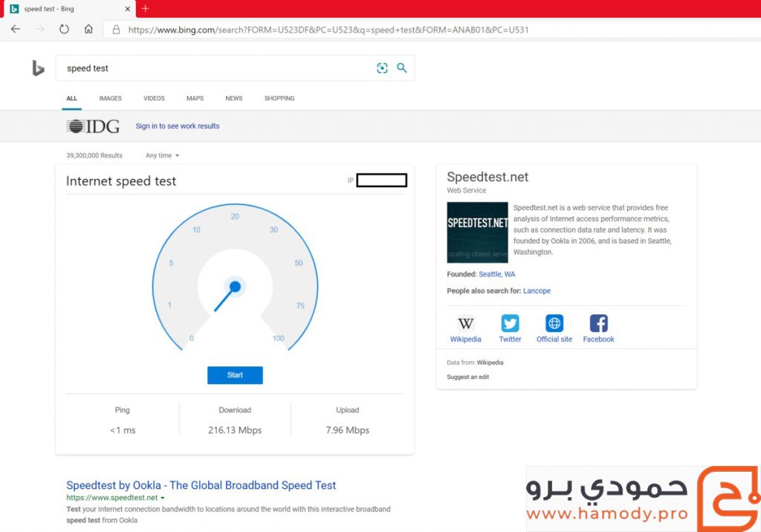
Task: Open Speedtest.net Official site icon
Action: 554,323
